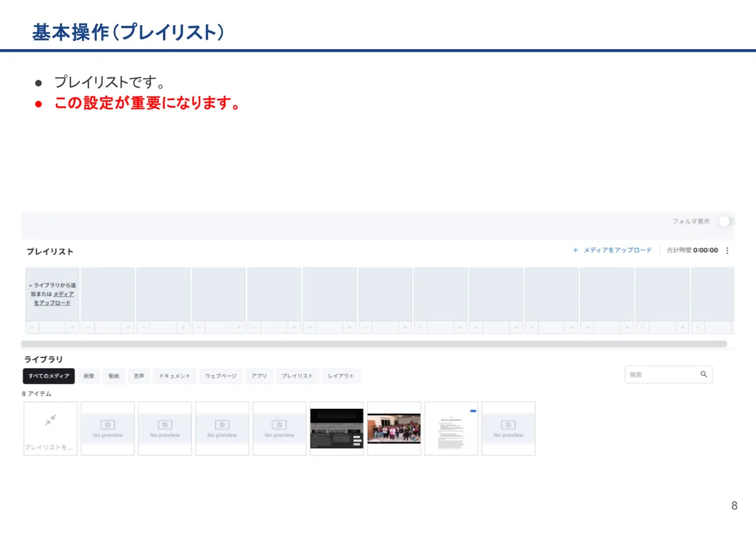This screenshot has width=756, height=535.
Task: Click the playlist horizontal scrollbar
Action: [374, 344]
